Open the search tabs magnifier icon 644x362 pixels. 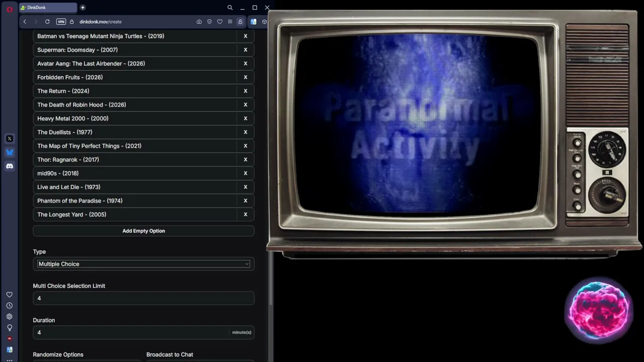tap(230, 8)
